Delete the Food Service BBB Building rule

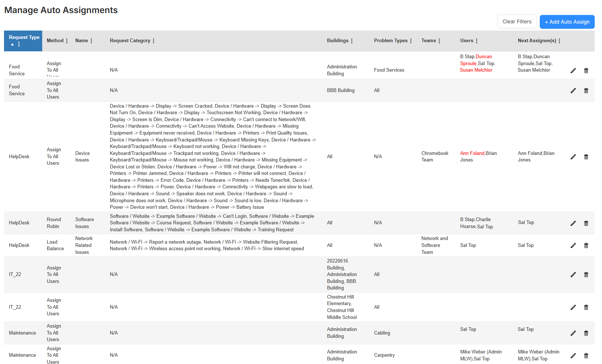[x=586, y=91]
